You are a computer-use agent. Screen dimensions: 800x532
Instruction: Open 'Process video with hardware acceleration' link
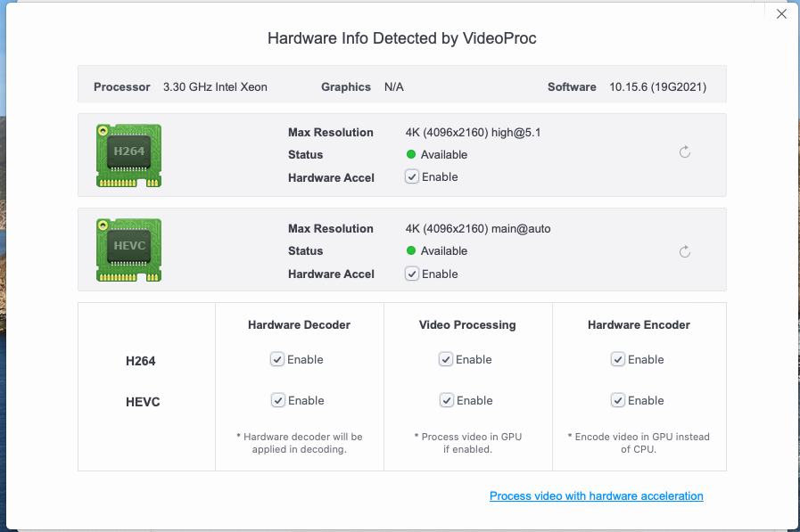(597, 495)
